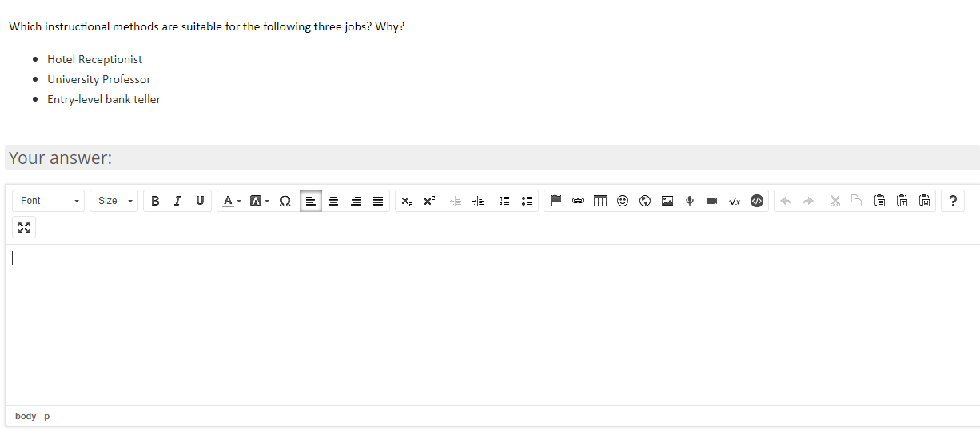Toggle italic formatting
The height and width of the screenshot is (436, 980).
pyautogui.click(x=177, y=201)
